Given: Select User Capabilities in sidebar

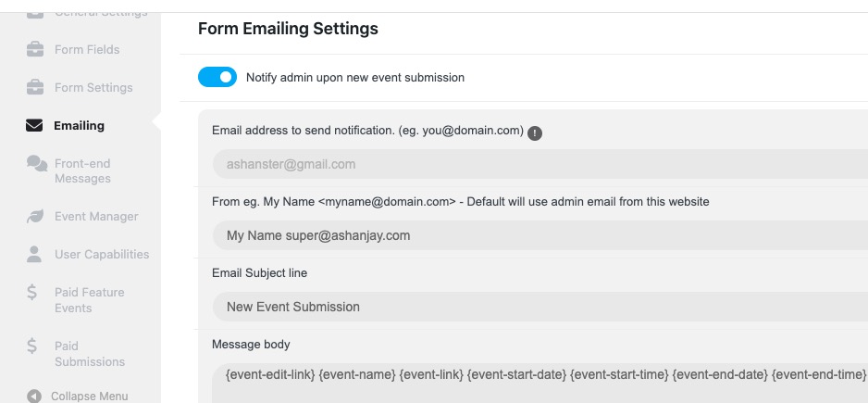Looking at the screenshot, I should 102,255.
